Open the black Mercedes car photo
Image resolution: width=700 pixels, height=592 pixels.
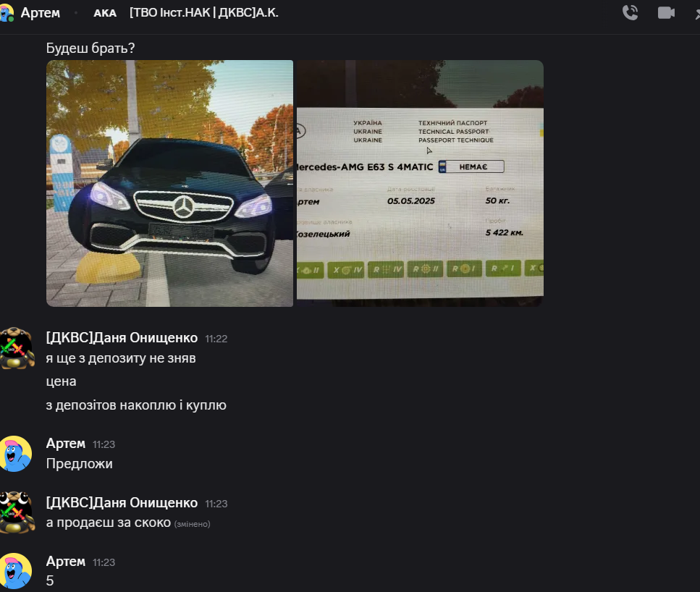point(169,183)
